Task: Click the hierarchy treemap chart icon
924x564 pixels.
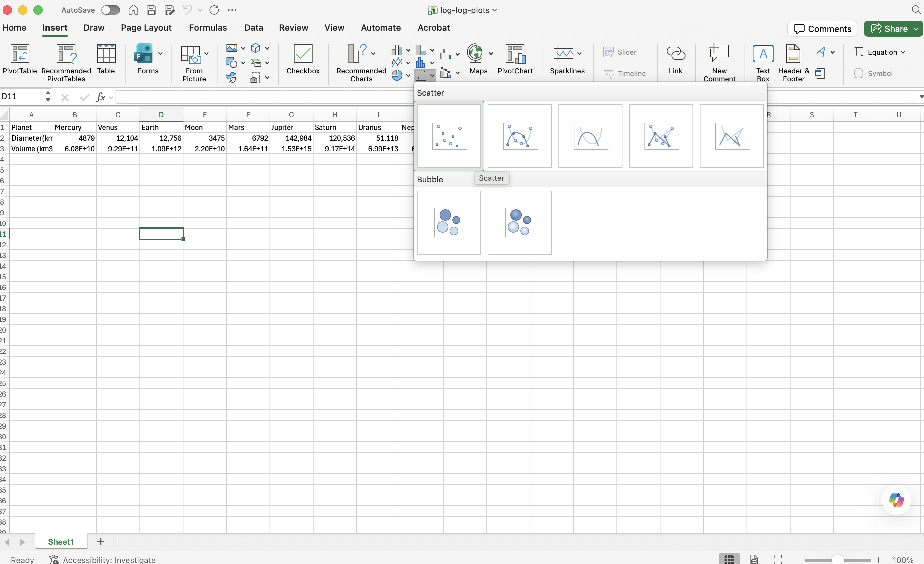Action: 421,50
